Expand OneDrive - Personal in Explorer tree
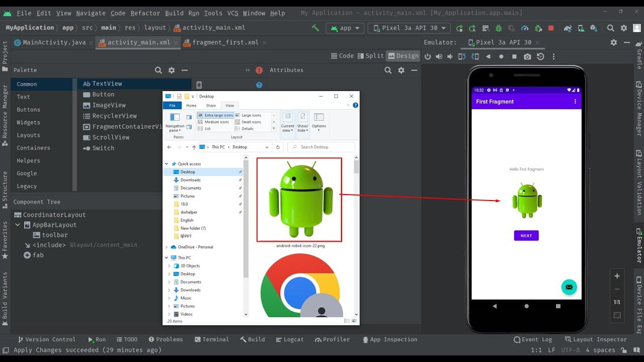The width and height of the screenshot is (644, 362). 167,247
